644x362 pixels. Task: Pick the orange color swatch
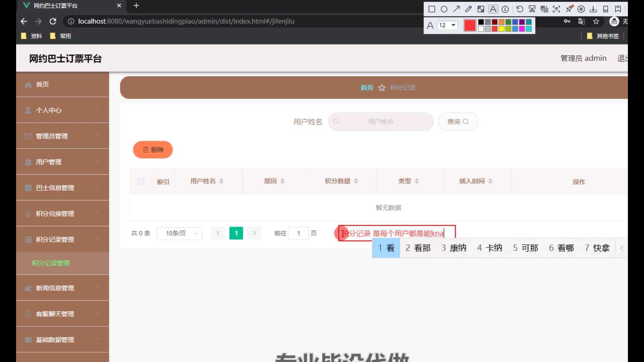coord(501,22)
